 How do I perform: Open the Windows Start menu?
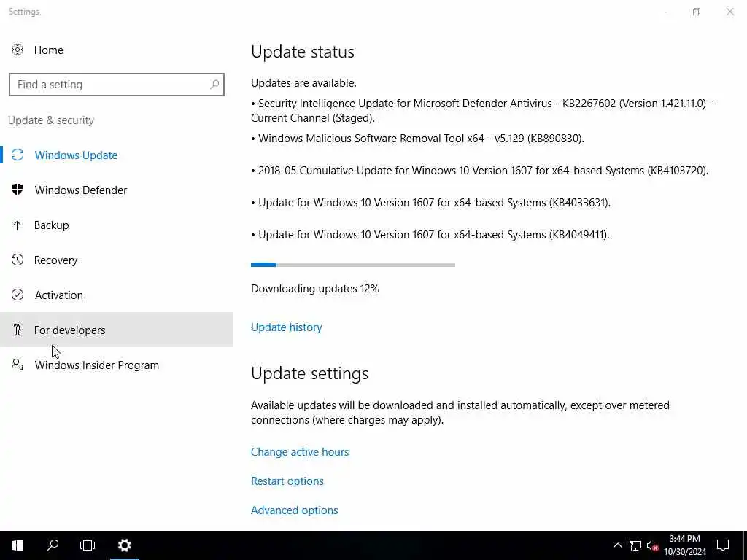point(18,545)
